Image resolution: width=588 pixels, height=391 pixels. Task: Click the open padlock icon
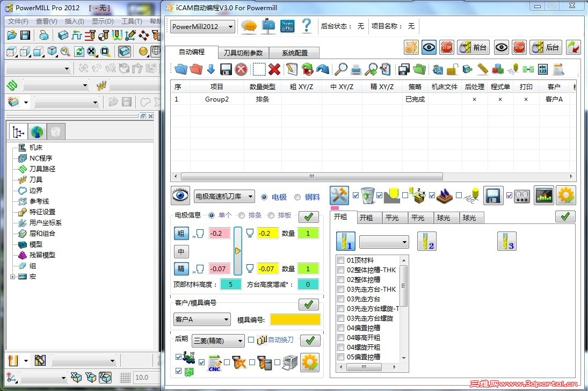[x=452, y=69]
